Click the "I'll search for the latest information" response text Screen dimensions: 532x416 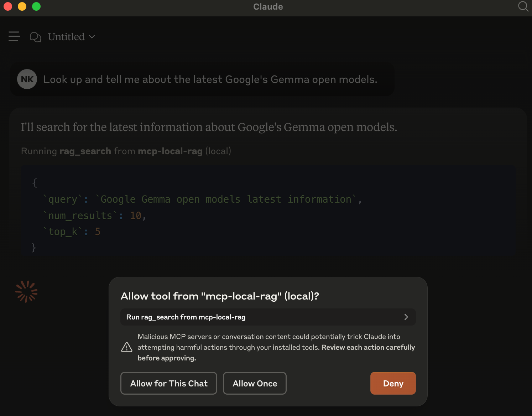tap(209, 127)
